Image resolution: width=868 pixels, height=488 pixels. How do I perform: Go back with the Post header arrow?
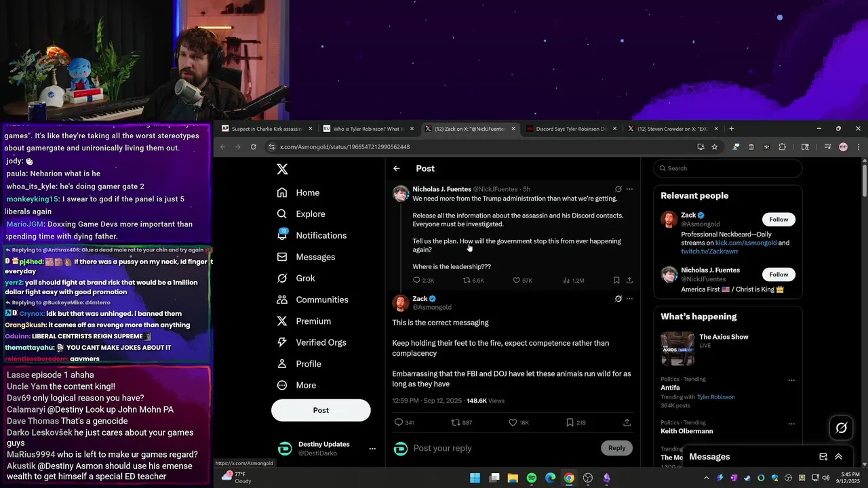397,169
